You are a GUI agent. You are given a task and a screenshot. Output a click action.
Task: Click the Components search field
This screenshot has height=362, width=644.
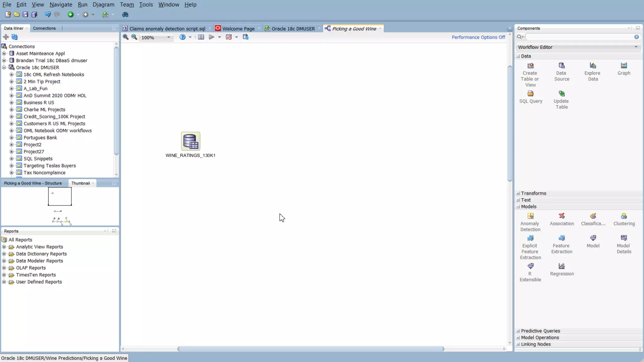click(x=580, y=37)
